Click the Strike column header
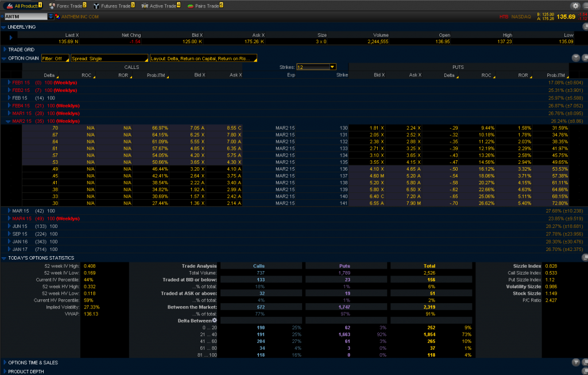This screenshot has height=375, width=588. pos(342,75)
